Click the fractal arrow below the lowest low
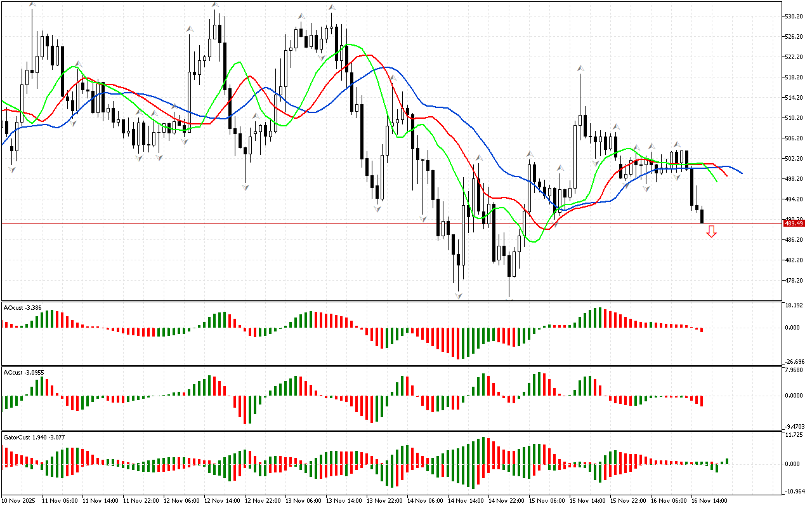This screenshot has height=508, width=812. [509, 299]
